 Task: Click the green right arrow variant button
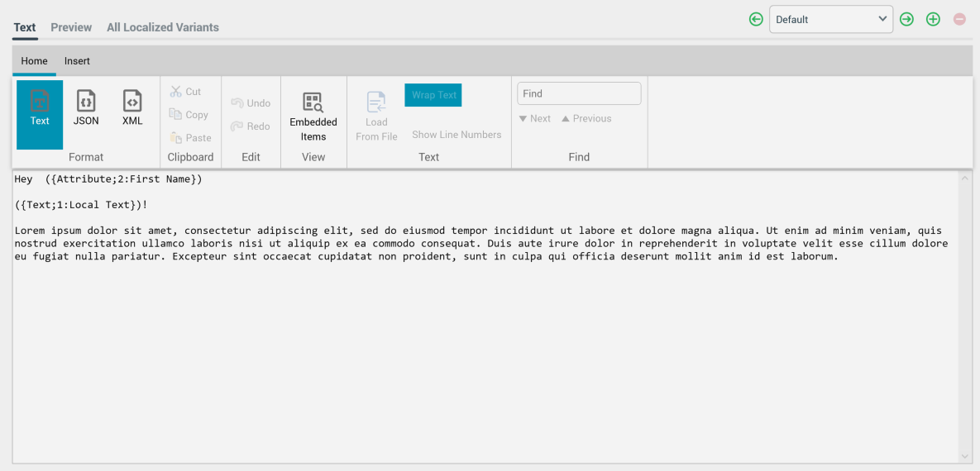point(906,19)
